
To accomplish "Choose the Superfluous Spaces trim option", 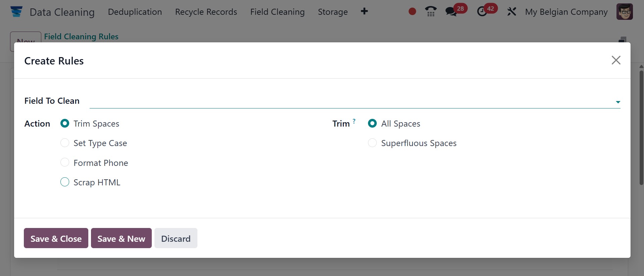I will [372, 143].
